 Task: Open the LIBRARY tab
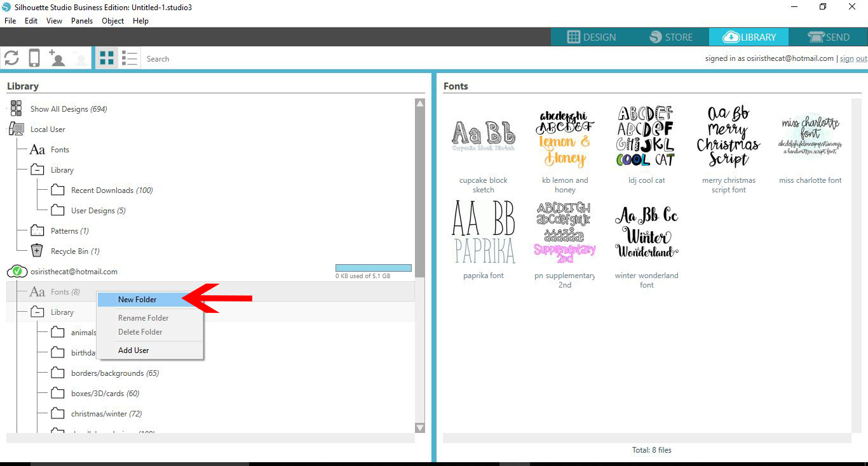coord(749,37)
